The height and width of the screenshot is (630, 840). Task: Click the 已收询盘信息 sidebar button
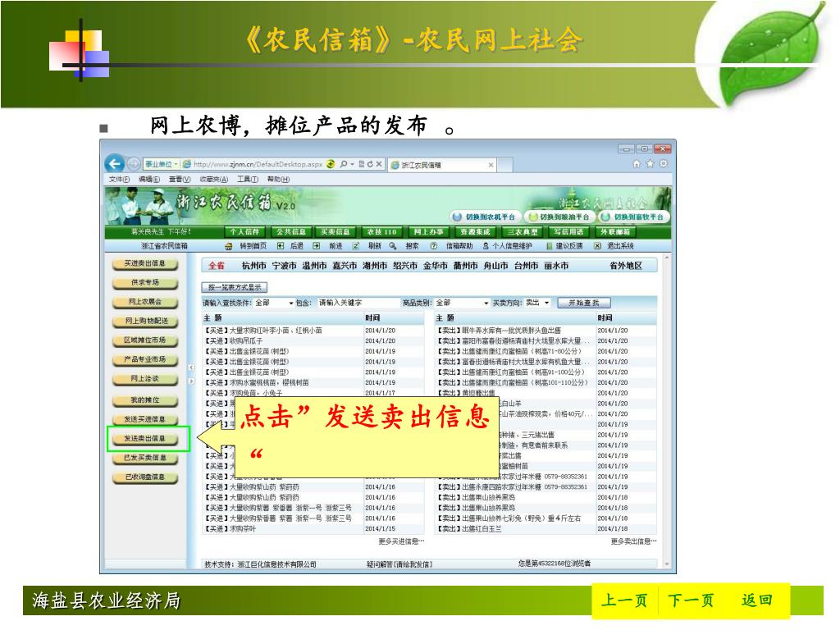coord(144,477)
